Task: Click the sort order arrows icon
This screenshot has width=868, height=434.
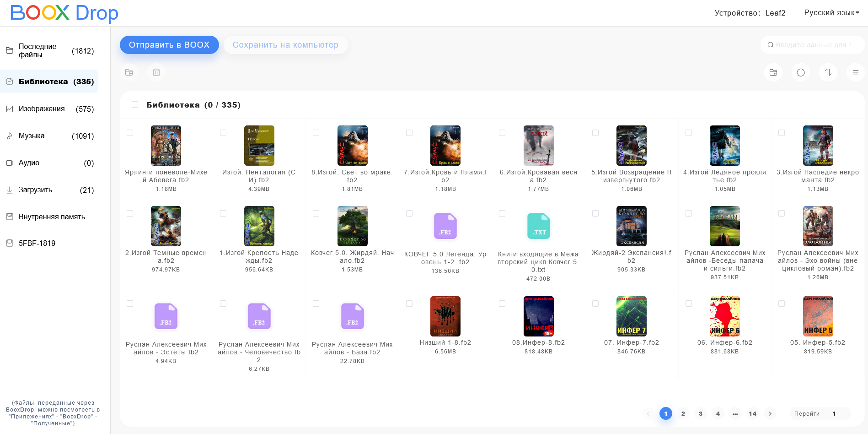Action: (828, 72)
